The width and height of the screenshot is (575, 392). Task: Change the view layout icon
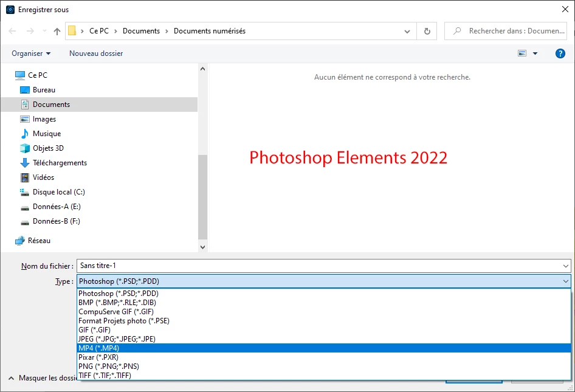[x=522, y=53]
